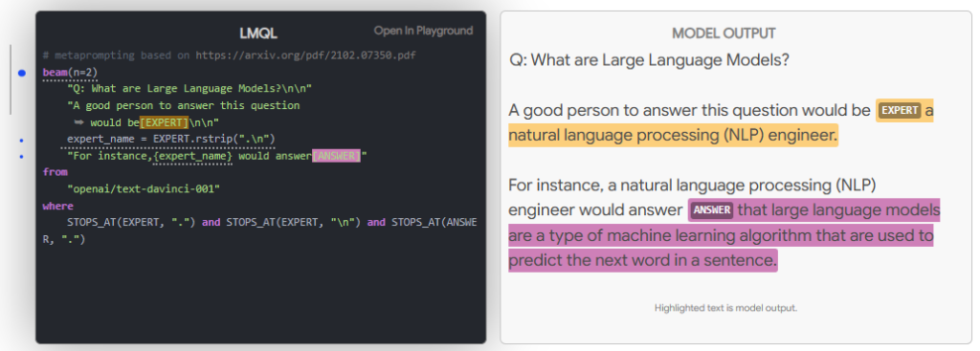Click the orange [EXPERT] placeholder in code

[165, 121]
